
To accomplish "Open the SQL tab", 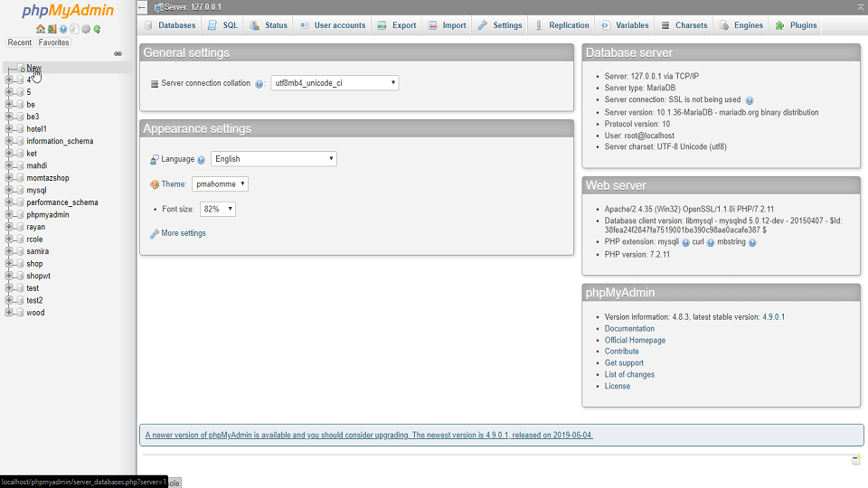I will tap(223, 25).
